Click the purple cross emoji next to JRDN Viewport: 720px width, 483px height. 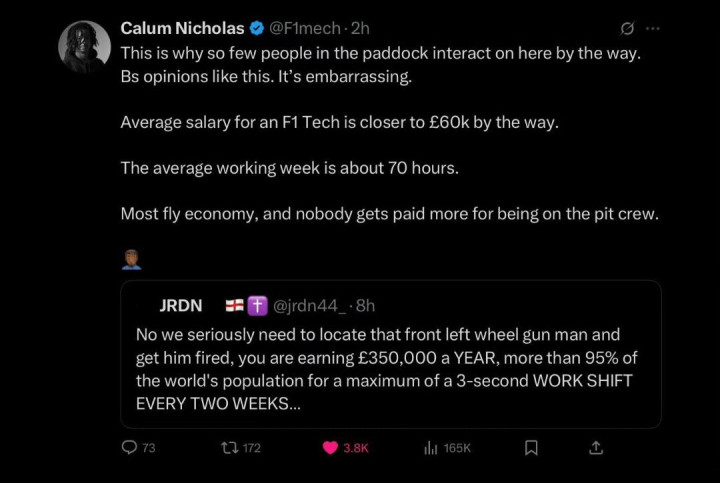[x=257, y=305]
